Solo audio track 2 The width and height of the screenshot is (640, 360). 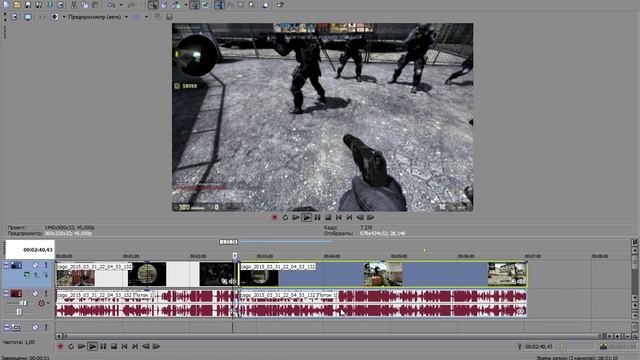(x=46, y=293)
